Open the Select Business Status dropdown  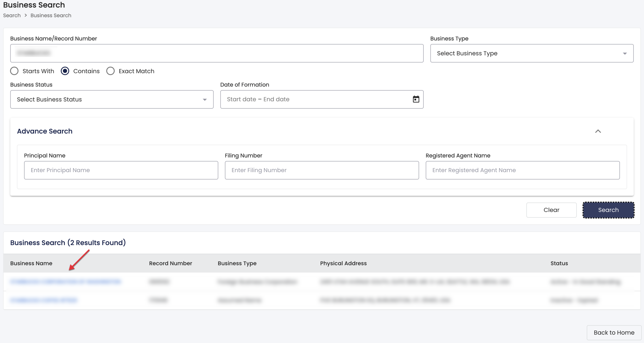112,99
